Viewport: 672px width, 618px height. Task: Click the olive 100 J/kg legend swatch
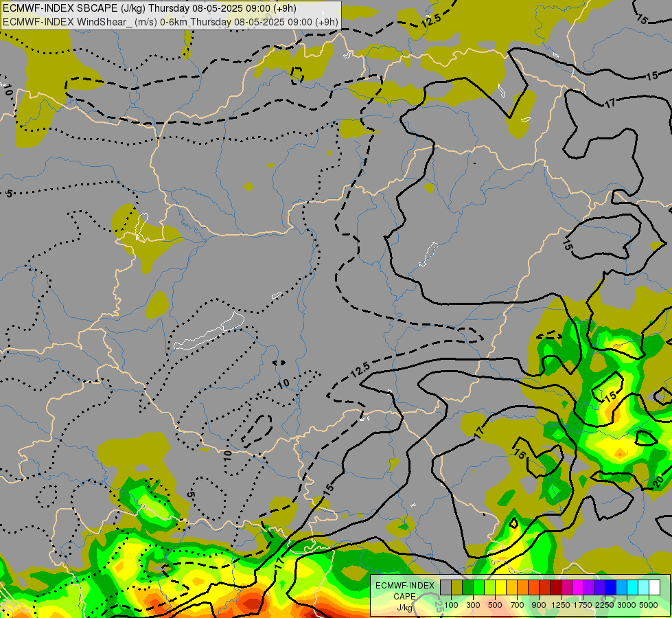coord(457,588)
